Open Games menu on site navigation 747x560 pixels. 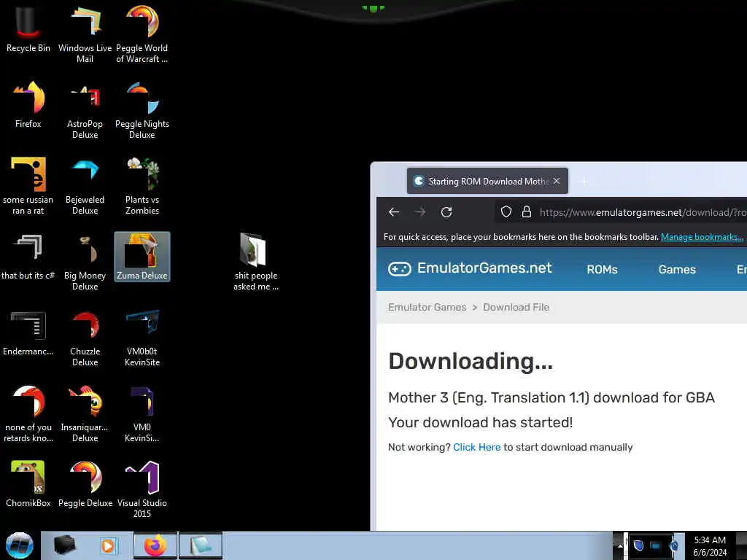677,270
